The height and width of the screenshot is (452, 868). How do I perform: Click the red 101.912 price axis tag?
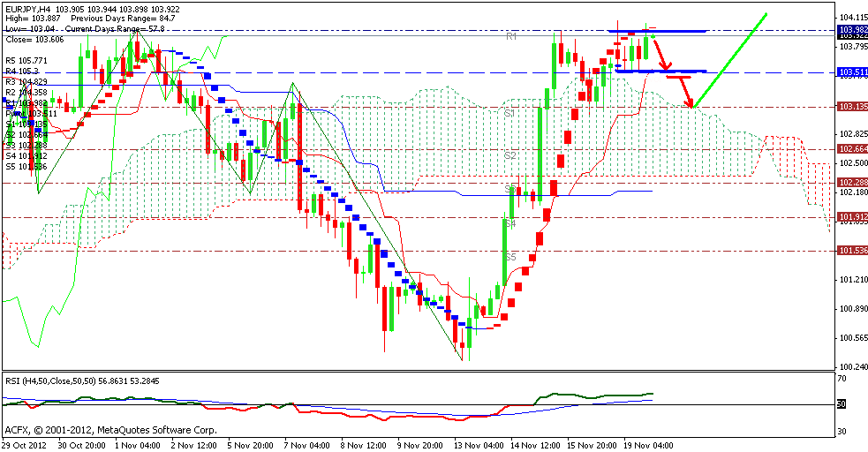click(x=853, y=217)
